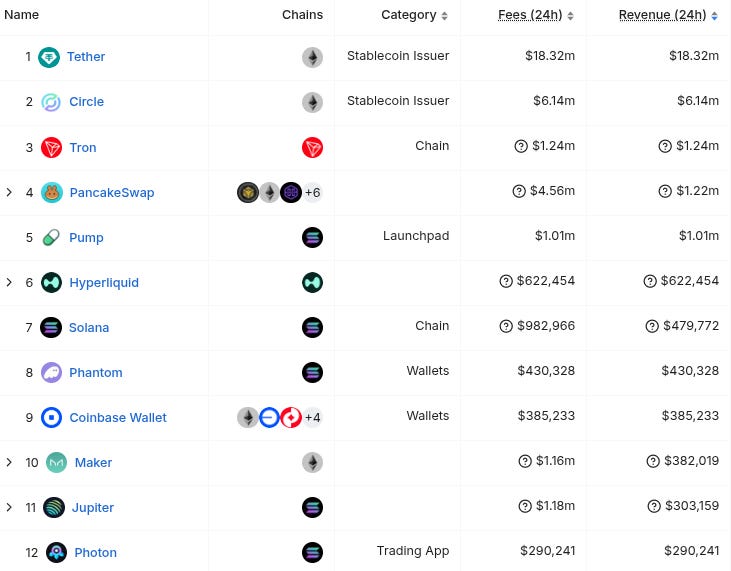Click help icon next to PancakeSwap revenue $1.22m
731x571 pixels.
click(x=665, y=191)
